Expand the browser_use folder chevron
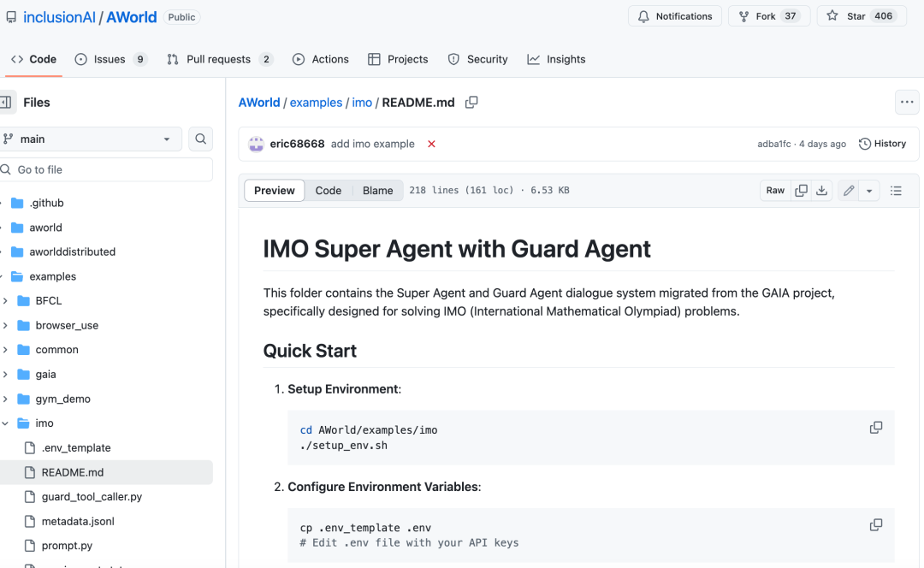Screen dimensions: 924x568 (x=5, y=325)
